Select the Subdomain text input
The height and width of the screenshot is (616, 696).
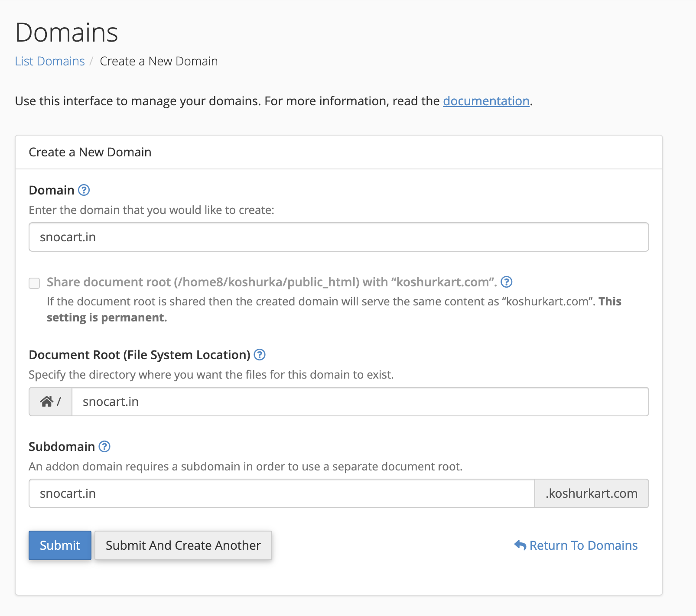pyautogui.click(x=282, y=493)
